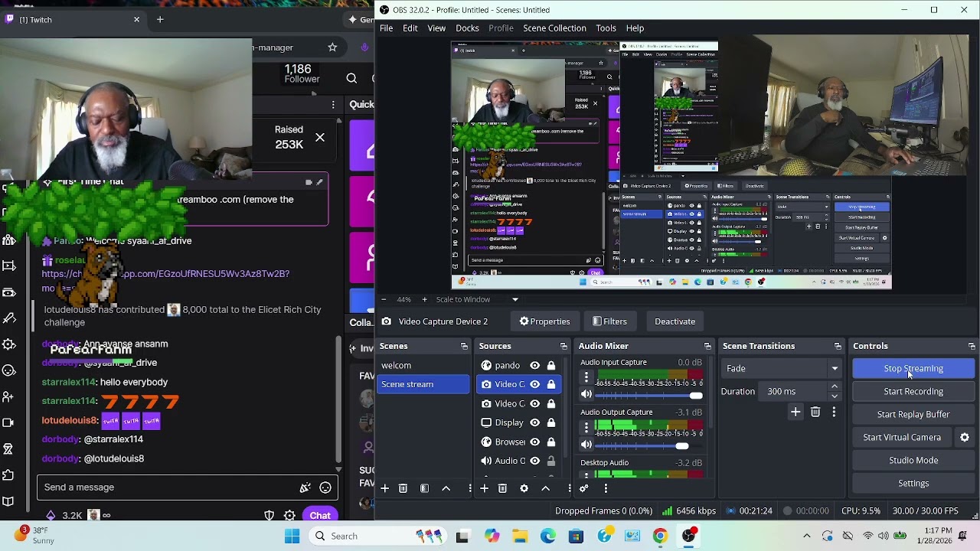
Task: Open Twitch chat settings gear
Action: pos(290,516)
